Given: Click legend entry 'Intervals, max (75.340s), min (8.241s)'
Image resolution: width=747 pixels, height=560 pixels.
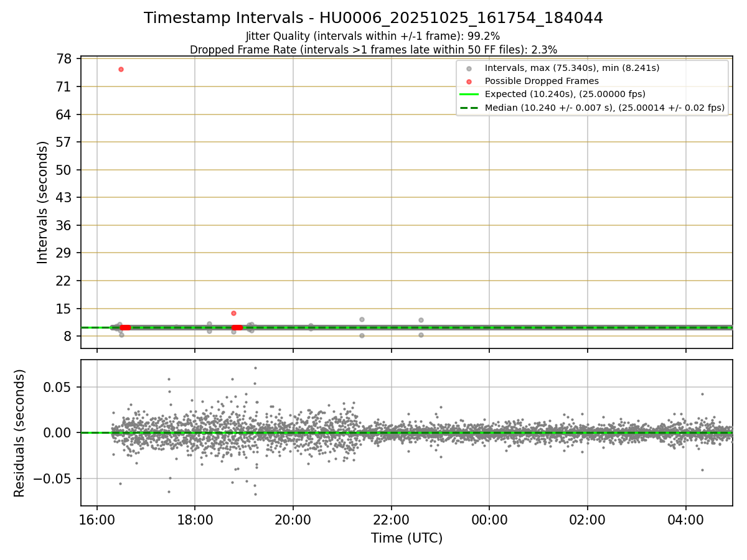Looking at the screenshot, I should click(572, 68).
